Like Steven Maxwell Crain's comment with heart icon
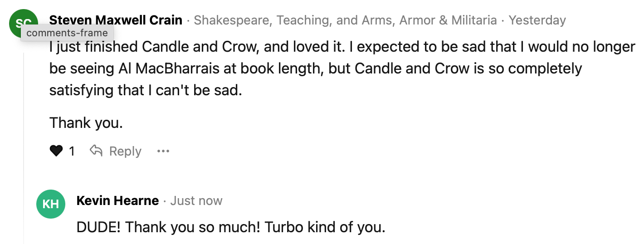Viewport: 644px width, 244px height. pyautogui.click(x=56, y=151)
